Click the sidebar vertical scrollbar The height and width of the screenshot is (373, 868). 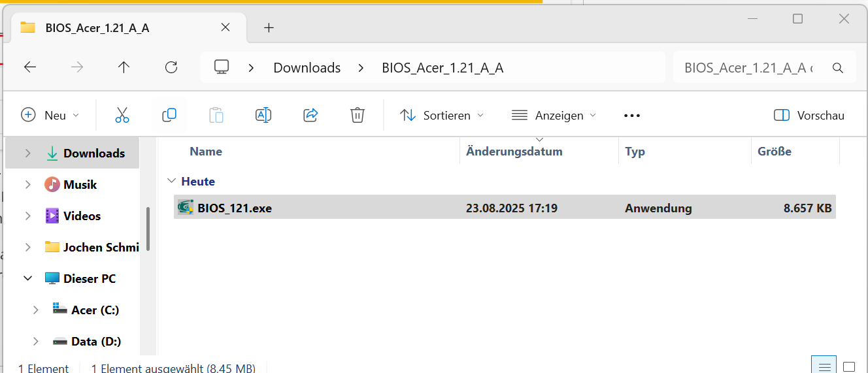tap(148, 229)
